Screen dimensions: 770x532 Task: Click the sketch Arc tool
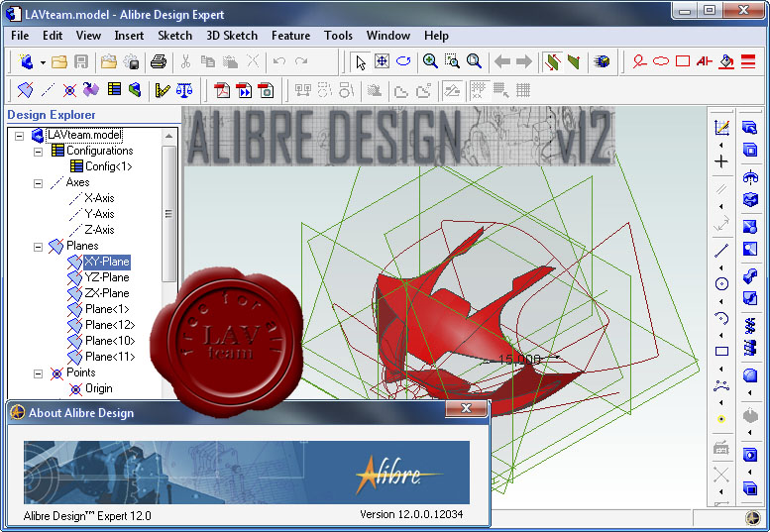click(x=721, y=318)
